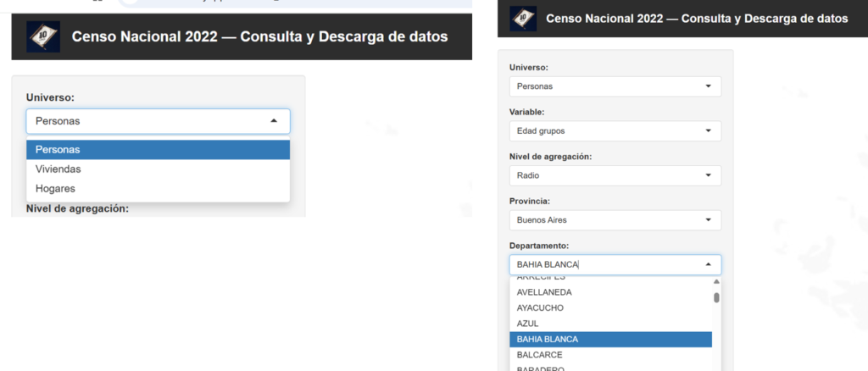Screen dimensions: 868x371
Task: Click the larger Censo Nacional 2022 header title
Action: 259,36
